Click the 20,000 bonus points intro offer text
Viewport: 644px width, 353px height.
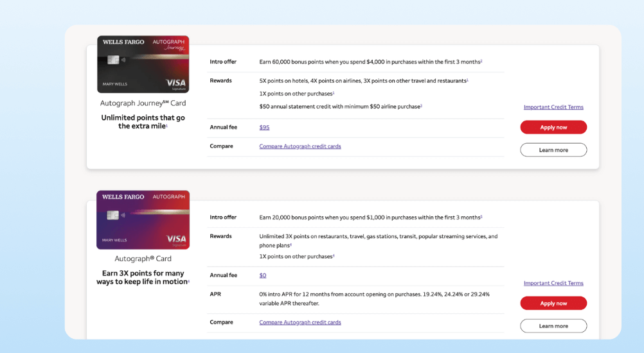click(x=370, y=218)
